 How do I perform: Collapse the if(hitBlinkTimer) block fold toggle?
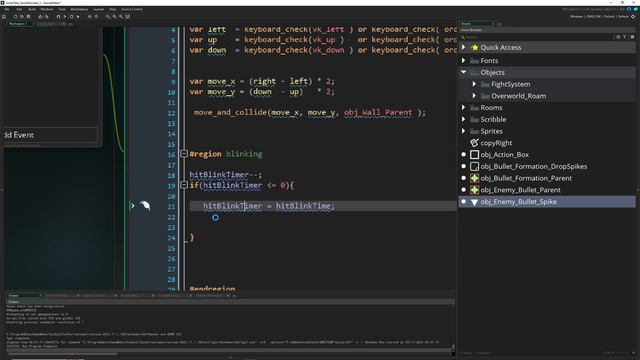[x=184, y=185]
